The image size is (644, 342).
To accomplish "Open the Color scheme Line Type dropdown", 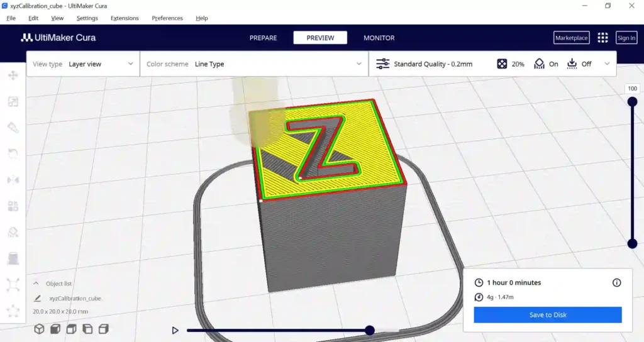I will point(254,64).
